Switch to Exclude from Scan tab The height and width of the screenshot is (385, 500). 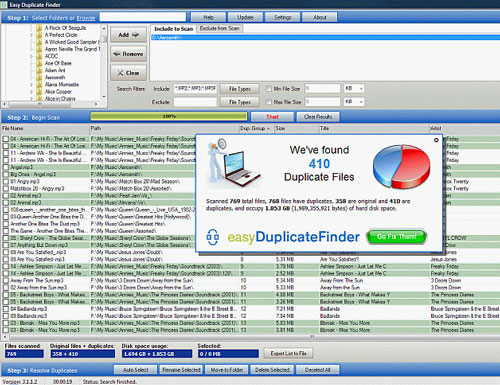coord(220,29)
